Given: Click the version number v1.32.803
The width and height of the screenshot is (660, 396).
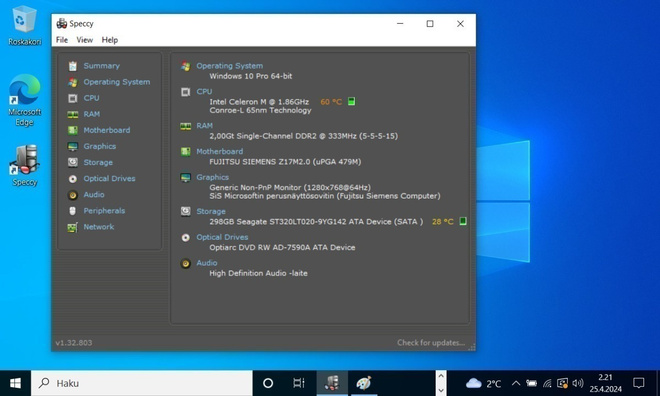Looking at the screenshot, I should point(74,343).
